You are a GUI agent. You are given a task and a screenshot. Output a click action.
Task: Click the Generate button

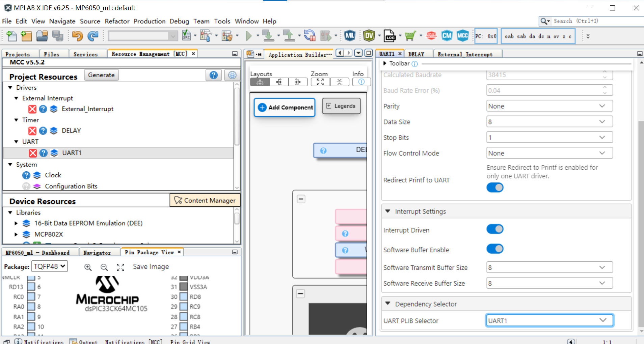[x=101, y=75]
